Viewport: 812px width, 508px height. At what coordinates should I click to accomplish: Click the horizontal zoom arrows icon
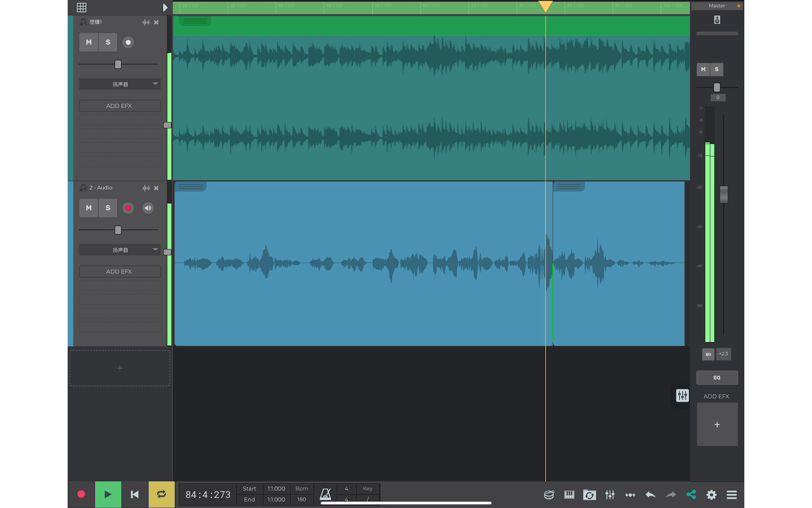coord(630,495)
